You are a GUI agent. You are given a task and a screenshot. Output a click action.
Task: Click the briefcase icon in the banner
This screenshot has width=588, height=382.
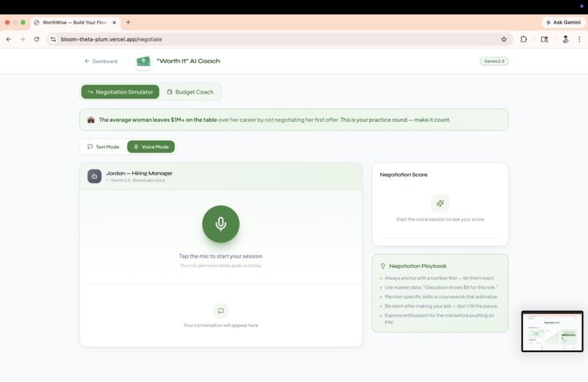90,120
